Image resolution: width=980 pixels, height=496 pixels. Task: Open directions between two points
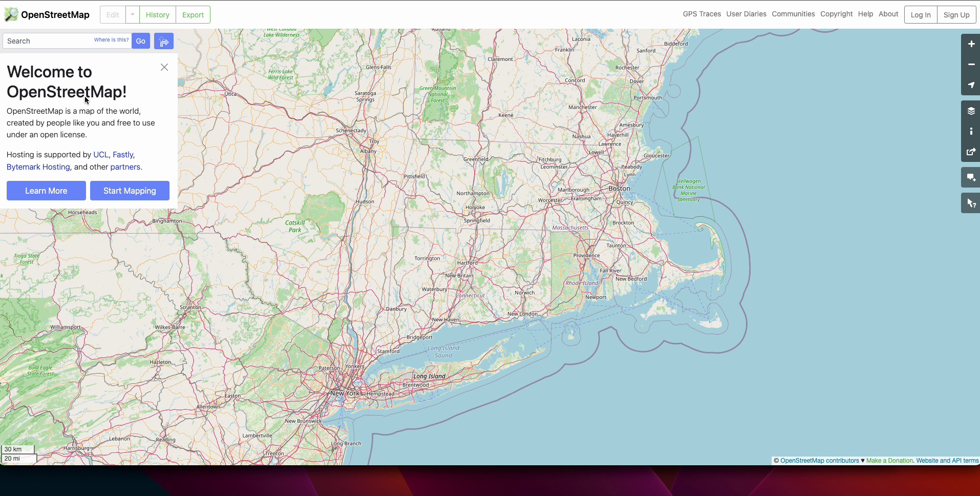tap(164, 41)
